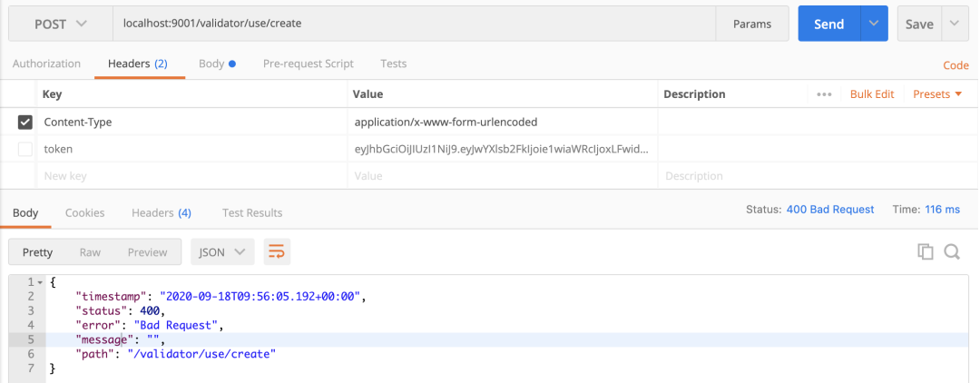Screen dimensions: 980x383
Task: Click the request URL input field
Action: pos(414,24)
